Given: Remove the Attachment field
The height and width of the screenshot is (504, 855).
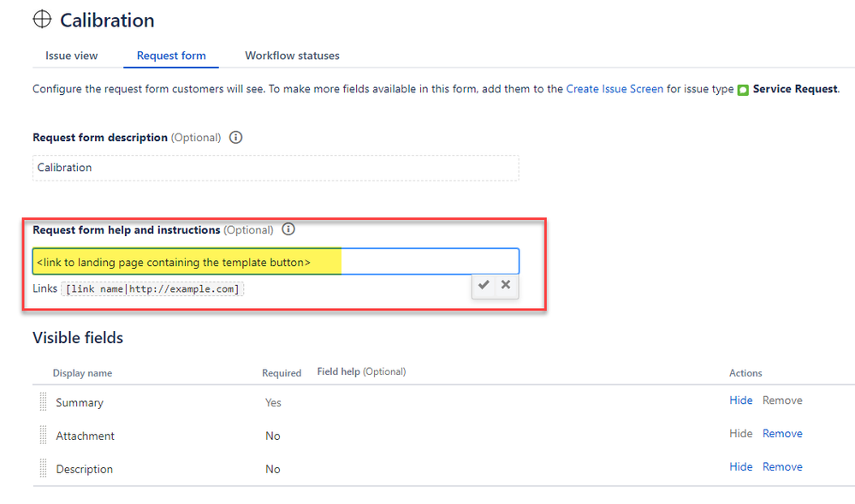Looking at the screenshot, I should pos(782,434).
